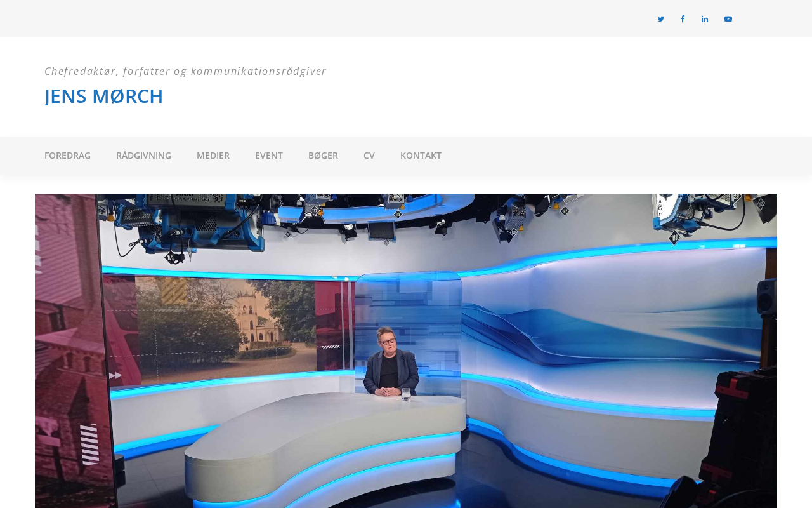
Task: Choose KONTAKT from the navigation bar
Action: (x=421, y=156)
